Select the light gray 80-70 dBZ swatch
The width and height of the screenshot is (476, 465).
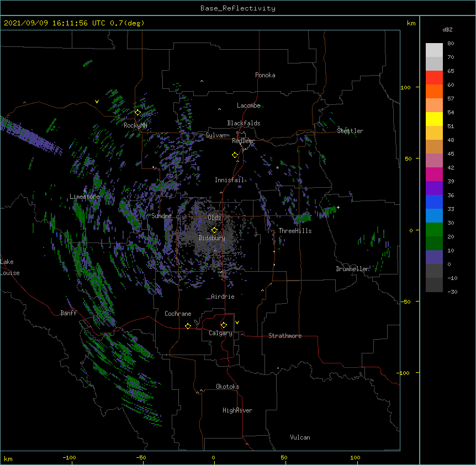(x=434, y=50)
